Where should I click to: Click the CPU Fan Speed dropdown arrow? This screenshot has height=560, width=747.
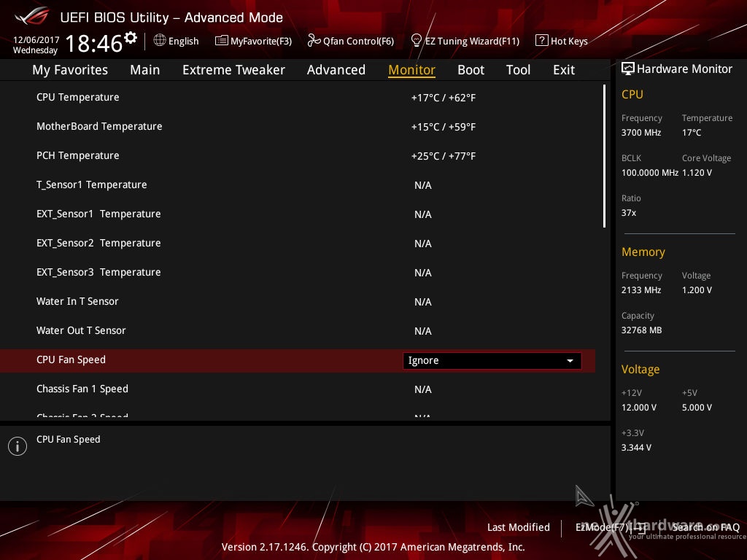[570, 360]
